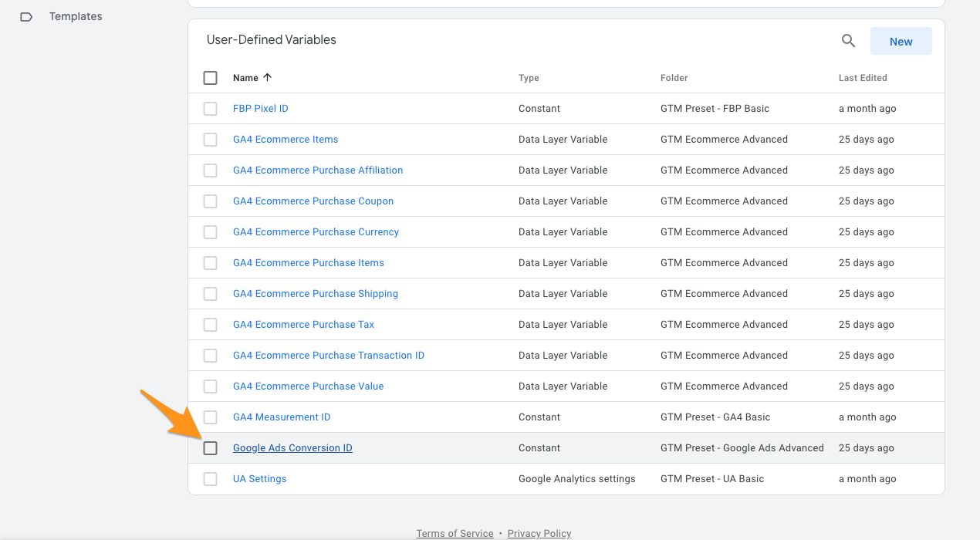Open Templates in the sidebar
The width and height of the screenshot is (980, 540).
(76, 16)
